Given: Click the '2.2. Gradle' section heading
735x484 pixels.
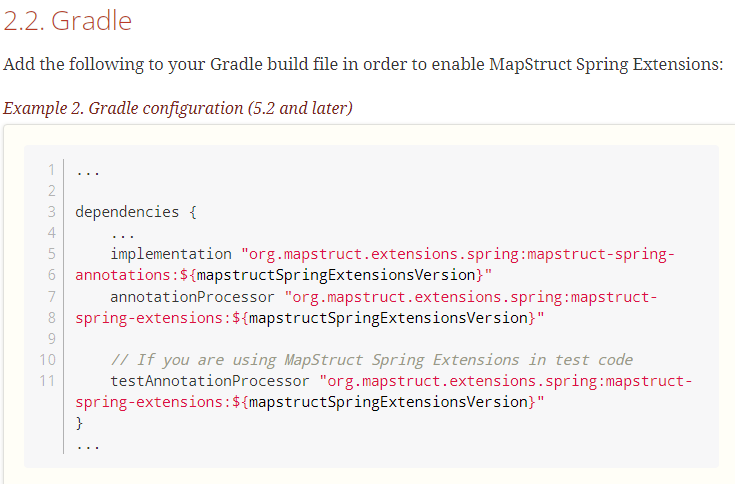Looking at the screenshot, I should [x=68, y=21].
